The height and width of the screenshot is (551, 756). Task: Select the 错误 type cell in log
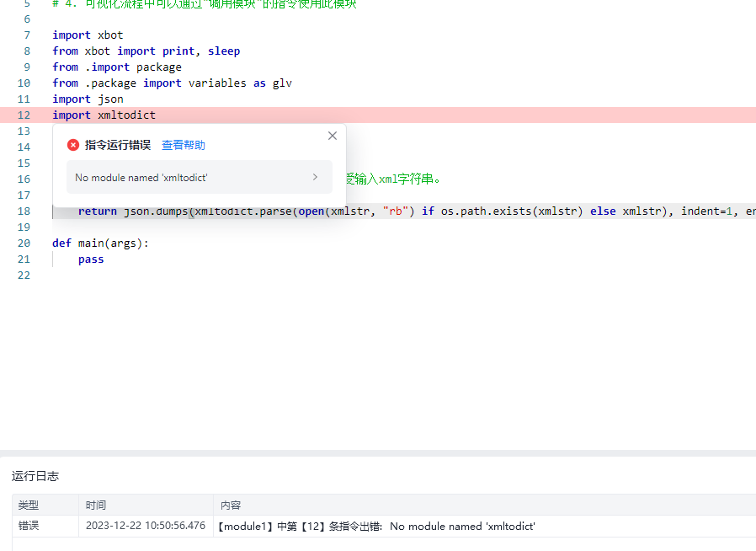29,526
